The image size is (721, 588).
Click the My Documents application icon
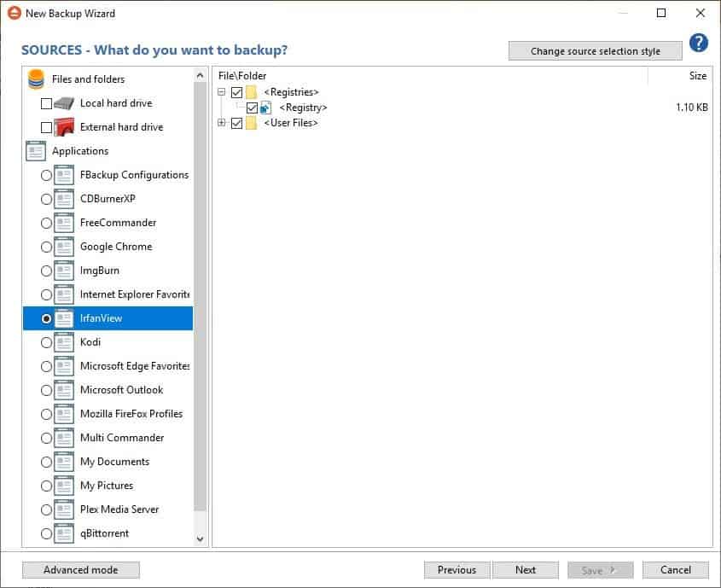(x=64, y=462)
